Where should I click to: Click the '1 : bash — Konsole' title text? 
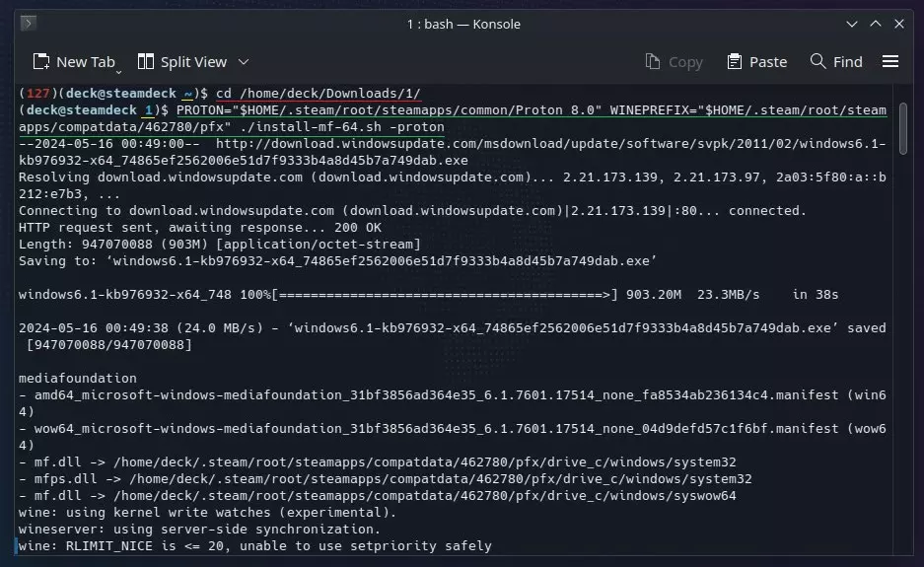click(463, 25)
